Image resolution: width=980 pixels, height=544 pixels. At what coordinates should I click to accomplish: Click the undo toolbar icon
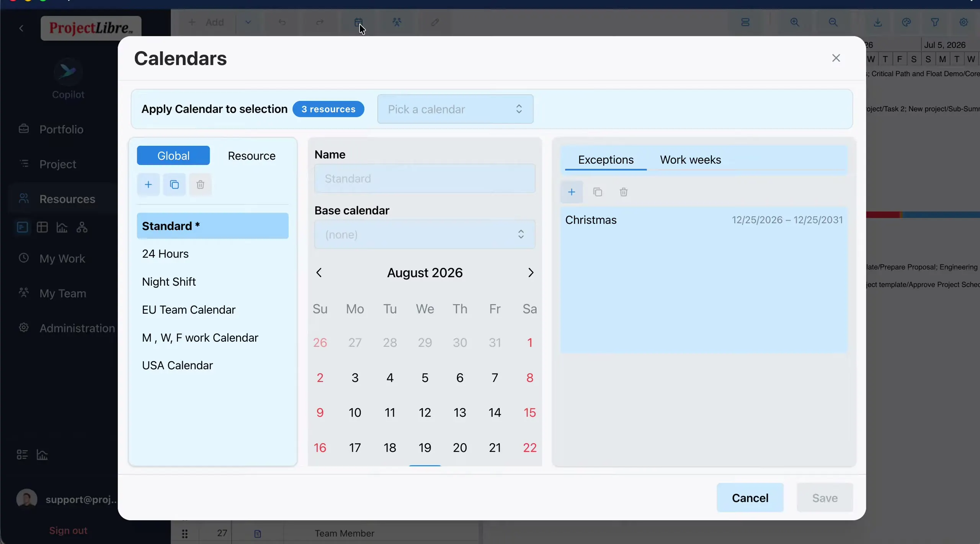(x=282, y=22)
